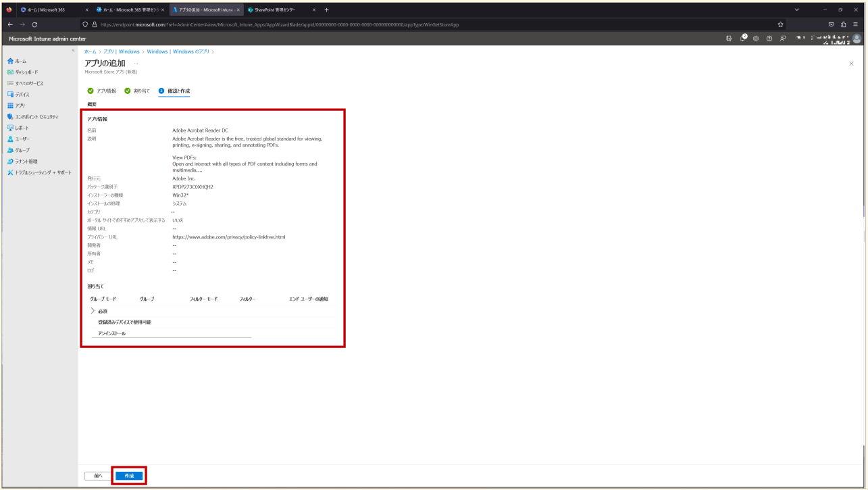Click the ホーム breadcrumb link
The height and width of the screenshot is (490, 868).
click(90, 51)
